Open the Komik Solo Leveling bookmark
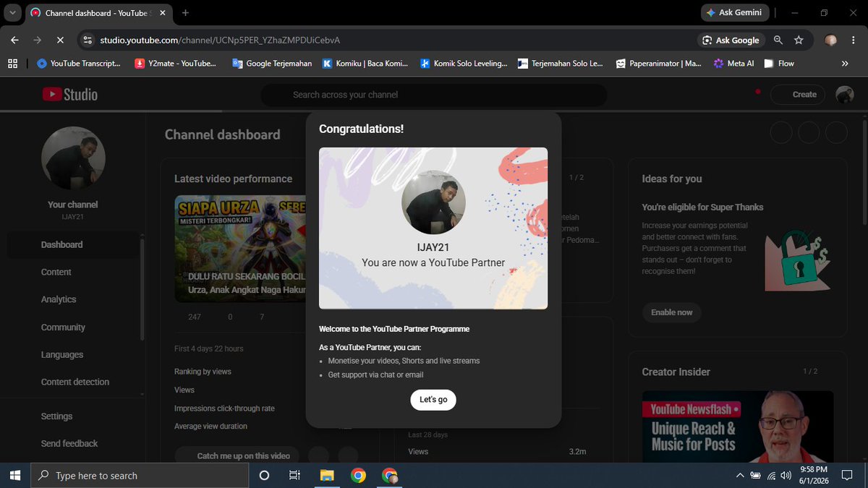The image size is (868, 488). coord(464,64)
